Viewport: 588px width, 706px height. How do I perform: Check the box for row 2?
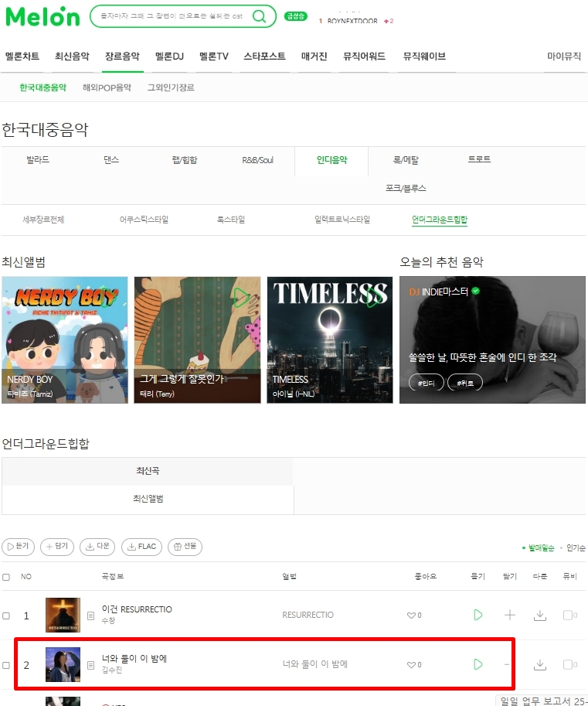coord(6,665)
